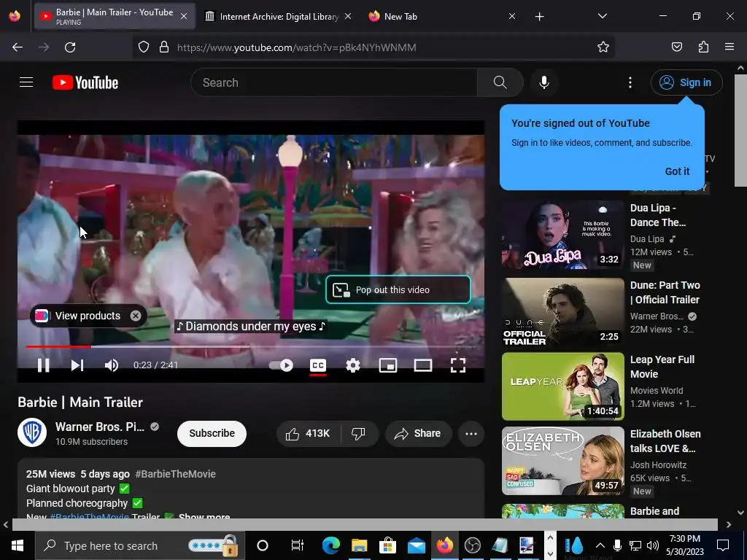The width and height of the screenshot is (747, 560).
Task: Open video player settings gear
Action: 352,365
